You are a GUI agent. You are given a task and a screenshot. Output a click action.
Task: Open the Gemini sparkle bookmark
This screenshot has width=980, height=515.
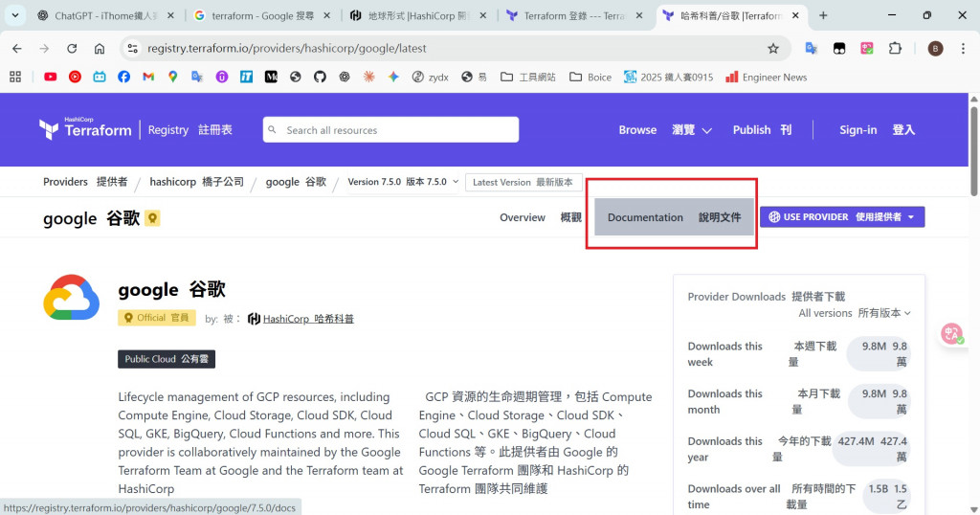pos(393,77)
